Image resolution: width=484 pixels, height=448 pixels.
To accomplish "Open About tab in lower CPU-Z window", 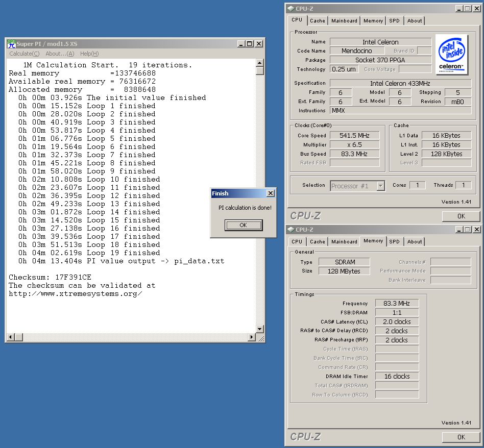I will 414,241.
